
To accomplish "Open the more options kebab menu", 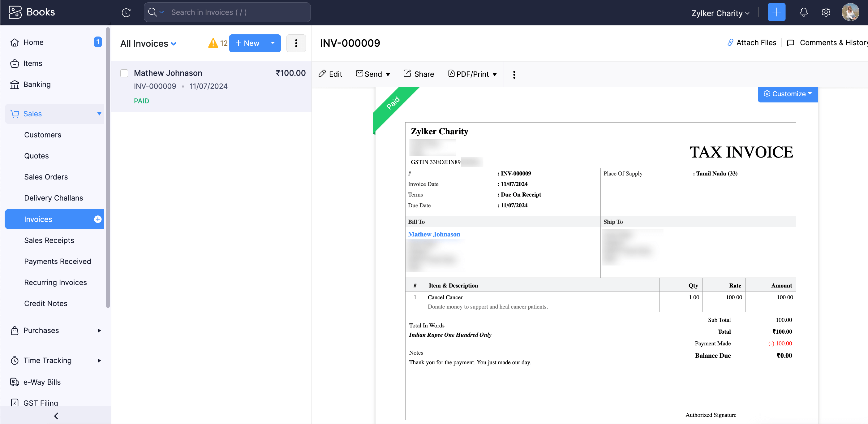I will tap(514, 74).
